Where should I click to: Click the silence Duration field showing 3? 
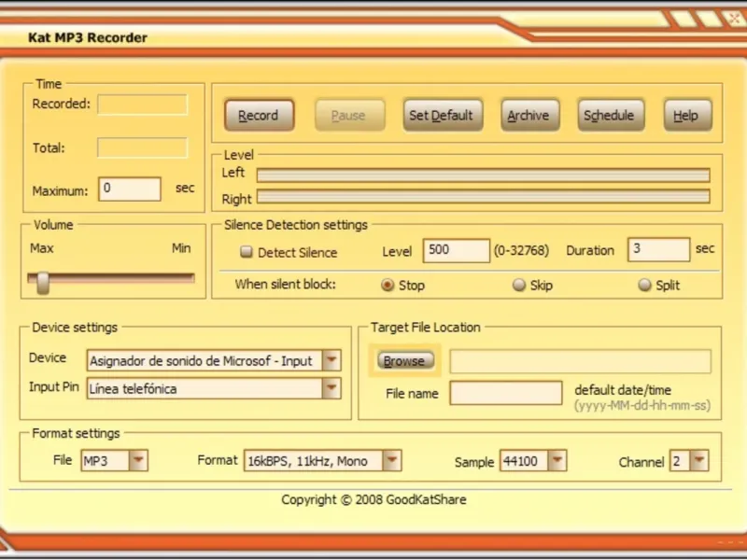pyautogui.click(x=659, y=250)
